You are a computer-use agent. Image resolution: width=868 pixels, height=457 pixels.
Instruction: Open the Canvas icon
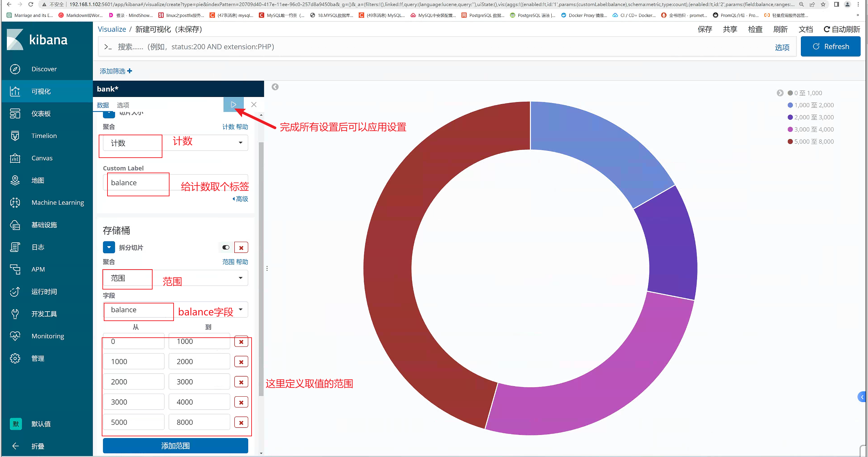coord(15,158)
